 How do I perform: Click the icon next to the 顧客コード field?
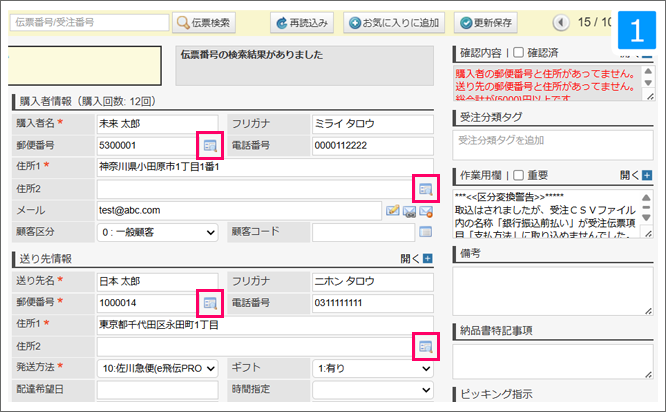coord(425,232)
